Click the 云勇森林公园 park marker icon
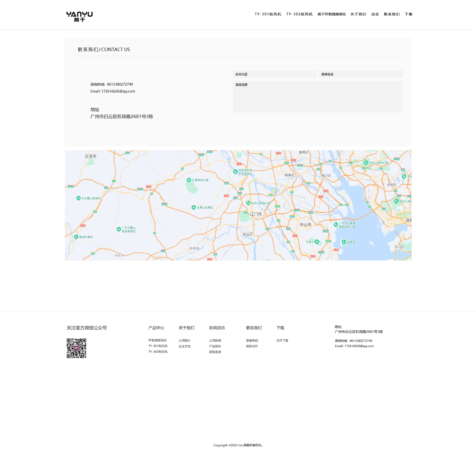This screenshot has height=451, width=476. (x=189, y=180)
